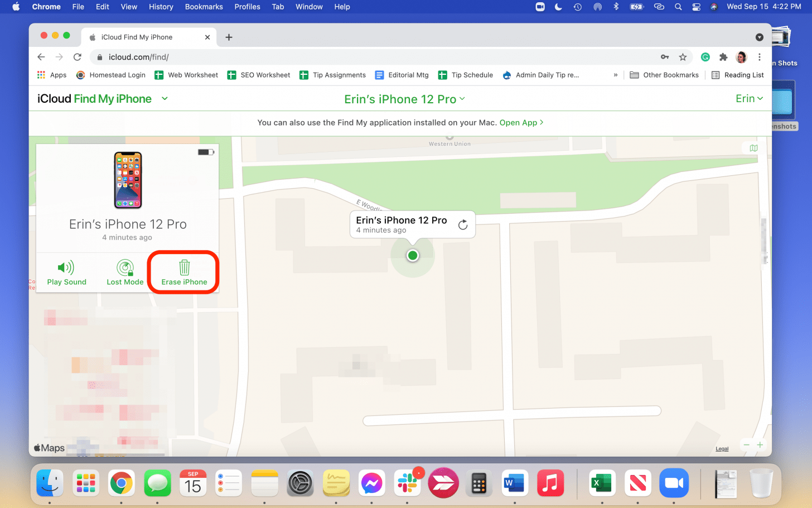Open the Chrome profile avatar
This screenshot has height=508, width=812.
741,57
